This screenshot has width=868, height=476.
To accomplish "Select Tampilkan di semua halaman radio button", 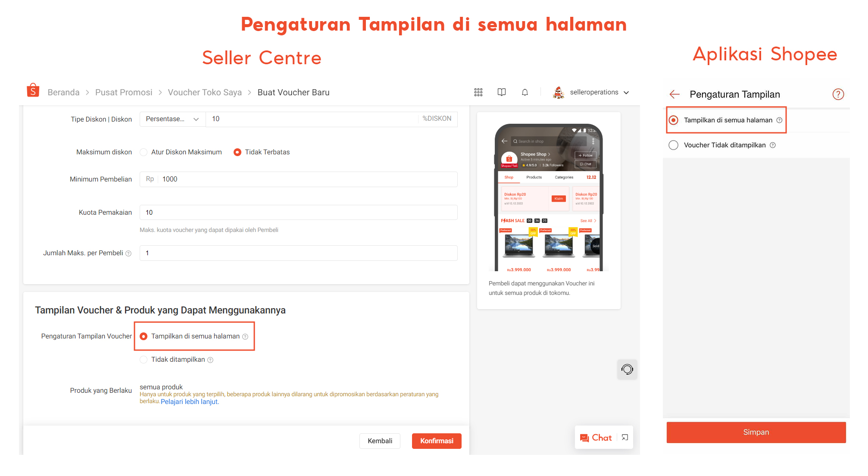I will tap(144, 336).
